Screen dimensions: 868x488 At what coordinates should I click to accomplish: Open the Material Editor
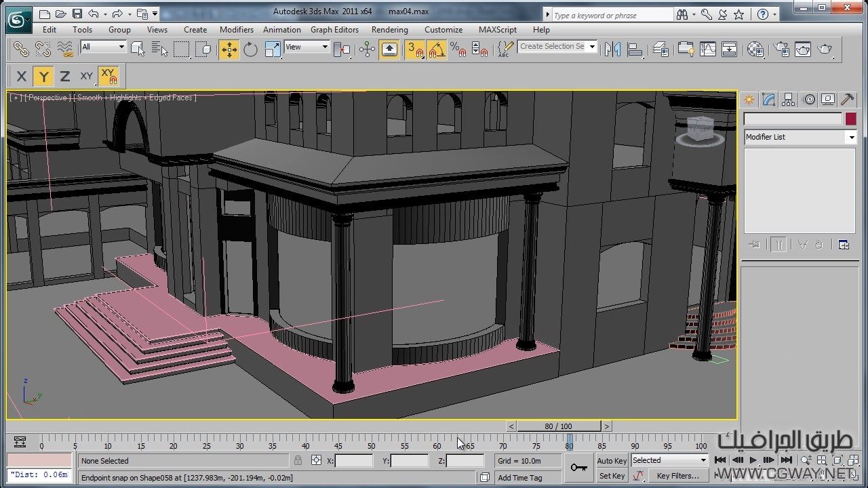[755, 49]
